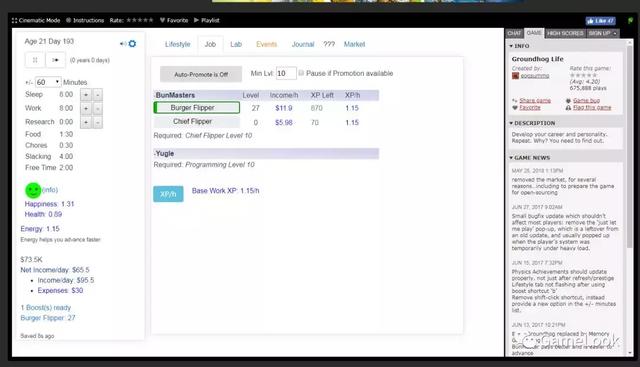Screen dimensions: 640x367
Task: Toggle the Auto-Promote is Off button
Action: (x=201, y=74)
